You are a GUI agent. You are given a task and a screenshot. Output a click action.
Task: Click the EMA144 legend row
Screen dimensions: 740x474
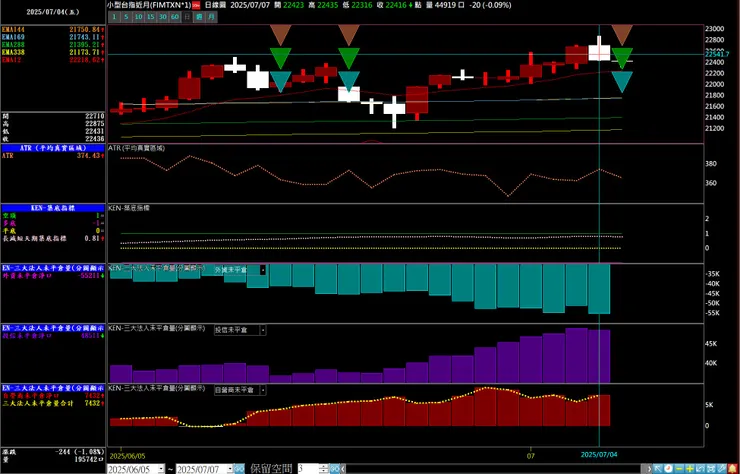53,29
